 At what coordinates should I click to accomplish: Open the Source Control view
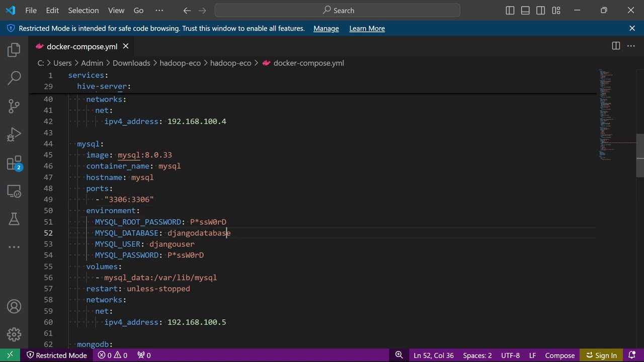click(14, 106)
